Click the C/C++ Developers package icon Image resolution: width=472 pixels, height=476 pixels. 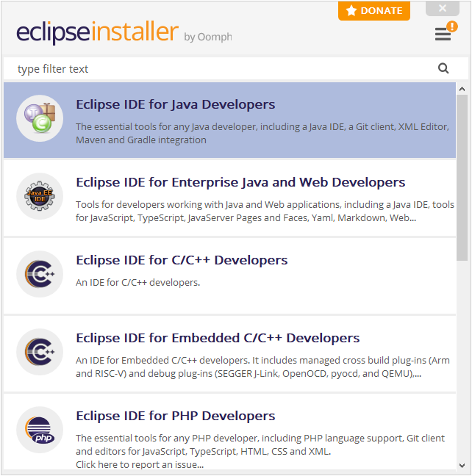[x=40, y=274]
